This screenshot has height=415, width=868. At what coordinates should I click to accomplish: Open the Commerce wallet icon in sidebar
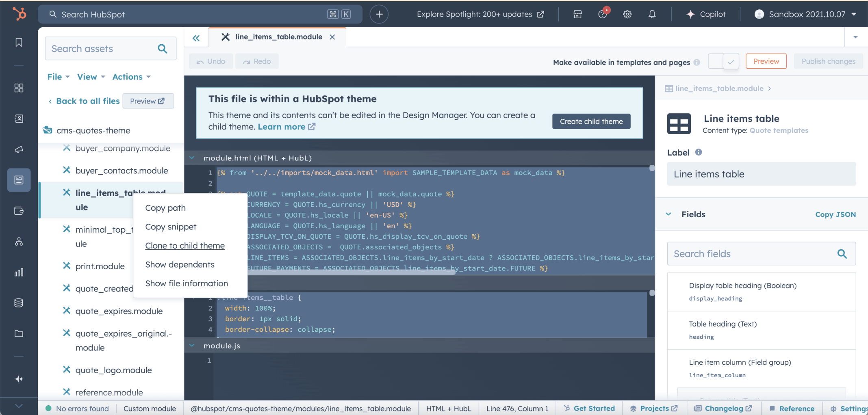(19, 211)
